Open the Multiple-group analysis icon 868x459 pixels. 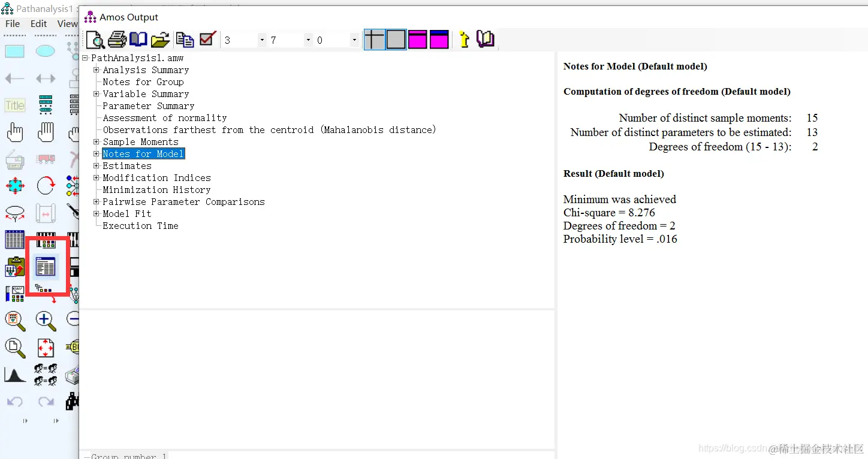coord(46,375)
